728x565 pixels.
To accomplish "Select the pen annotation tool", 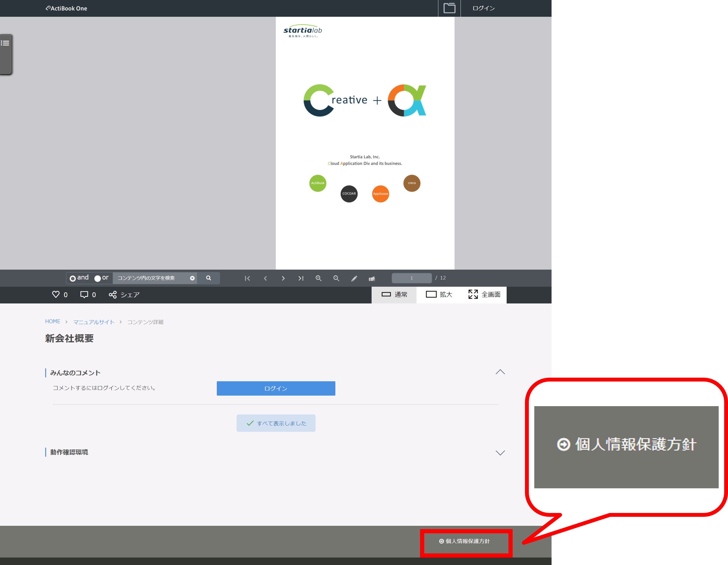I will [354, 279].
